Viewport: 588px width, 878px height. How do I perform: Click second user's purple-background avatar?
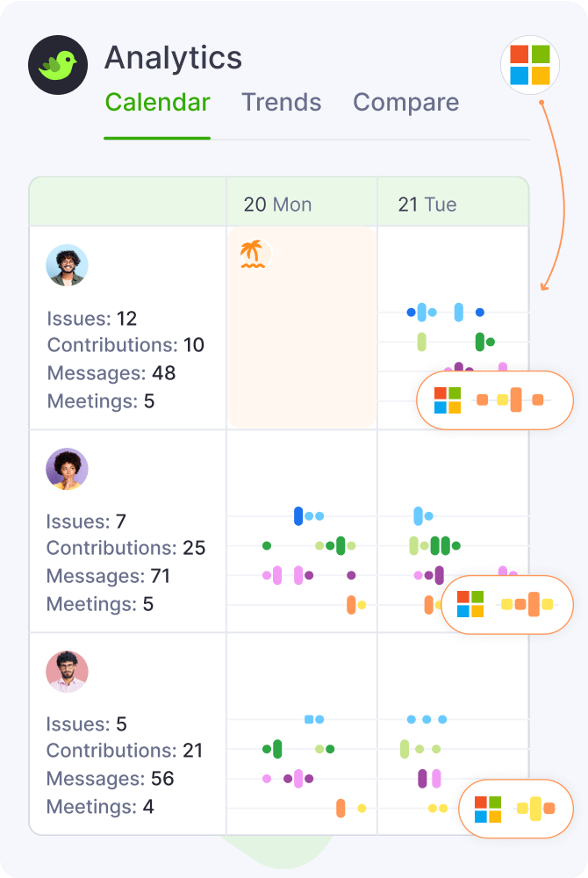[68, 469]
